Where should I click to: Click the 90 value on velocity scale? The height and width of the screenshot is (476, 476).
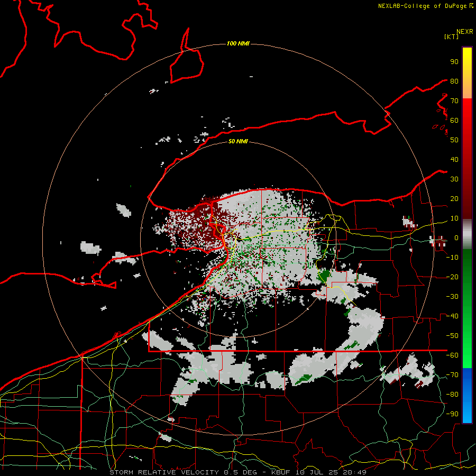[454, 62]
